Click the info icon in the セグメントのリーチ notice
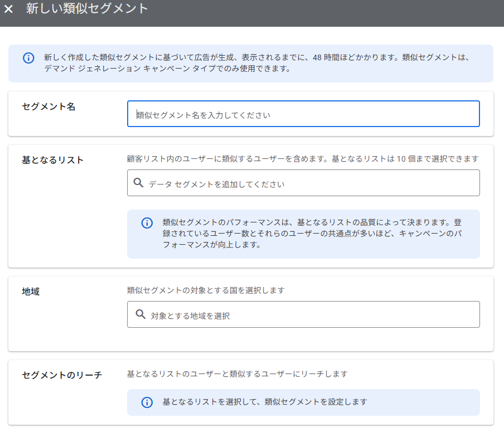 pyautogui.click(x=147, y=402)
